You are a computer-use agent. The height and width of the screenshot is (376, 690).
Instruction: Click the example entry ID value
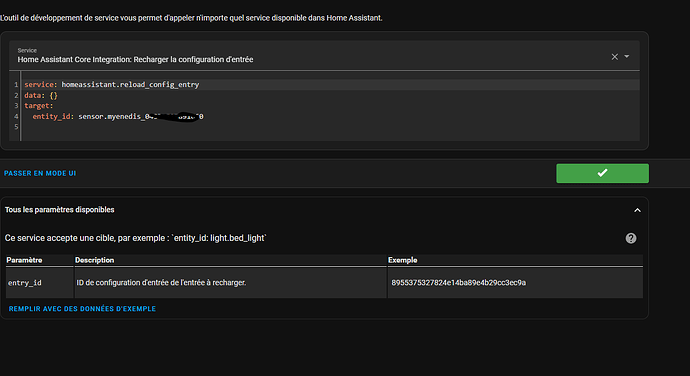click(459, 283)
